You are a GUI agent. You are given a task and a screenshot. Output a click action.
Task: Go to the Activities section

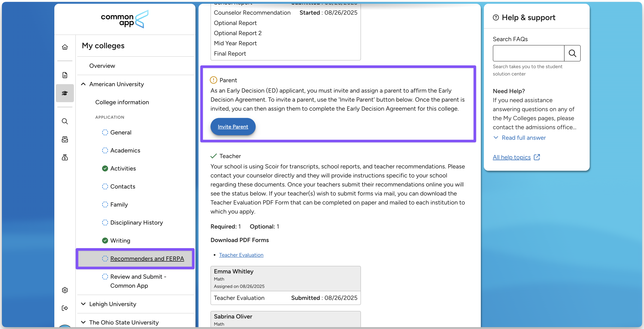(x=123, y=168)
